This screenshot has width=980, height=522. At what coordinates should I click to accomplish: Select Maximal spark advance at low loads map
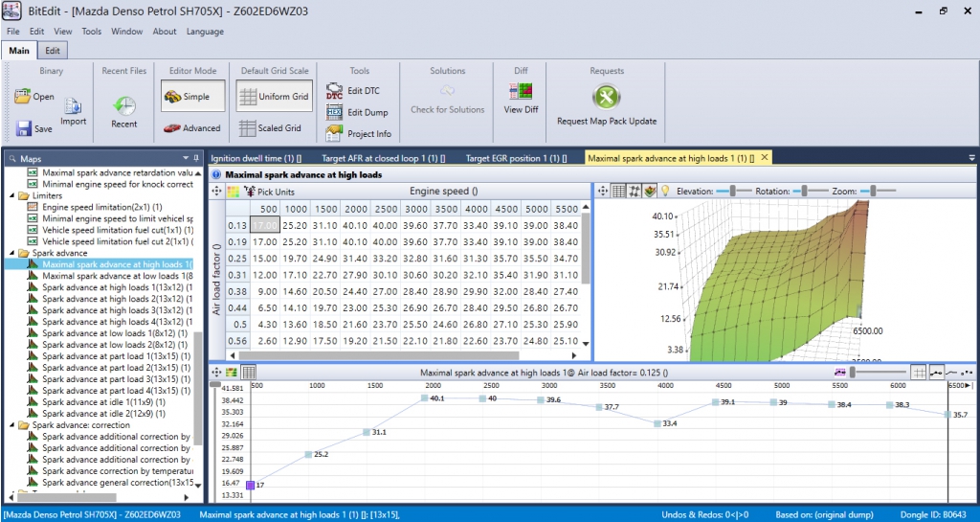118,276
